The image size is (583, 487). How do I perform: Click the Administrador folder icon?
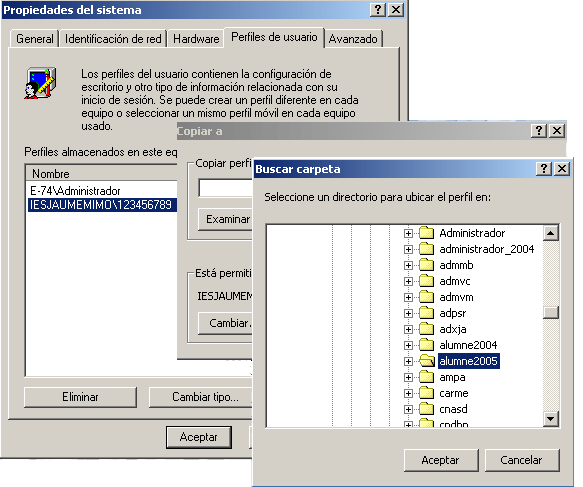coord(426,233)
